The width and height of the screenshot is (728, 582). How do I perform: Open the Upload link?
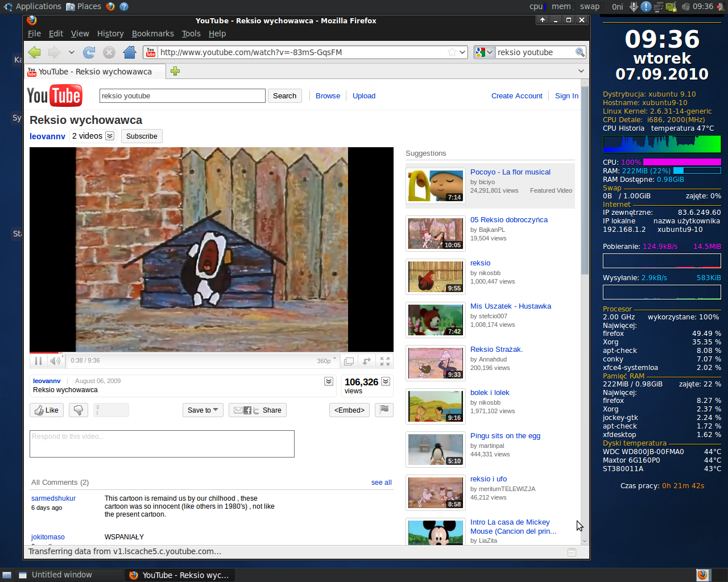(364, 95)
